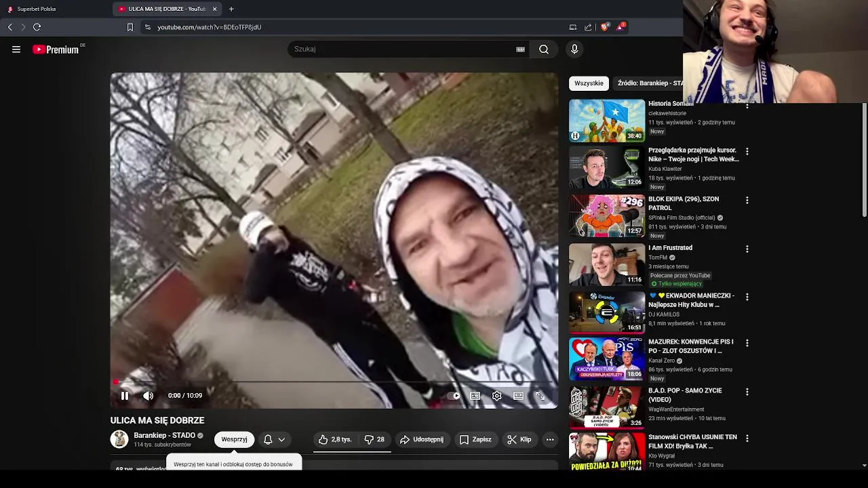
Task: Switch to Superbet Polska browser tab
Action: [56, 9]
